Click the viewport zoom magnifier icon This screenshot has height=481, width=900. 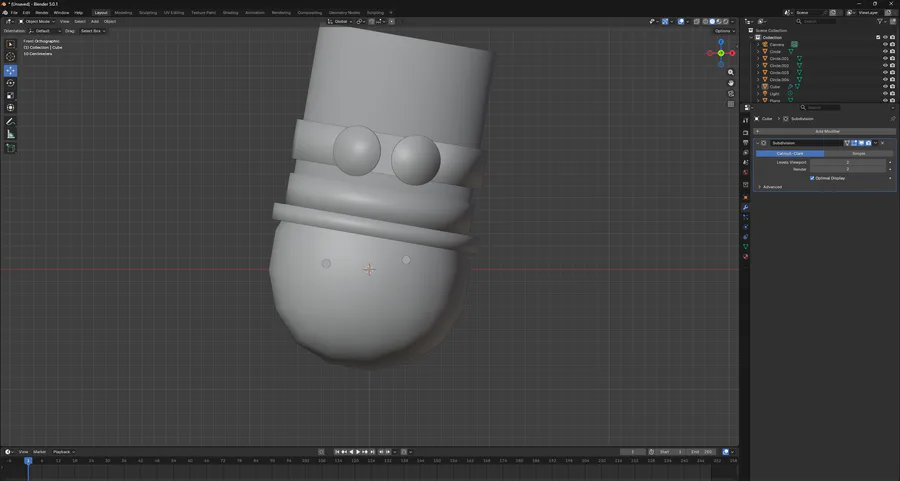(731, 72)
